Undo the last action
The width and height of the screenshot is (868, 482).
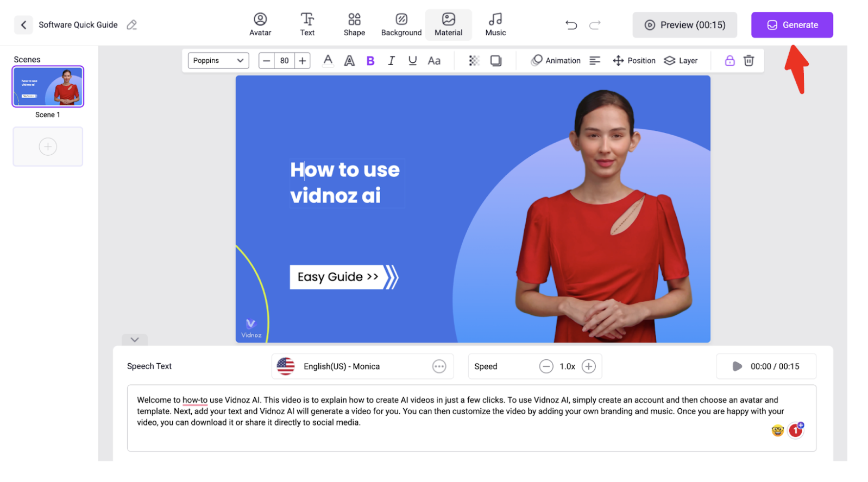pos(571,25)
